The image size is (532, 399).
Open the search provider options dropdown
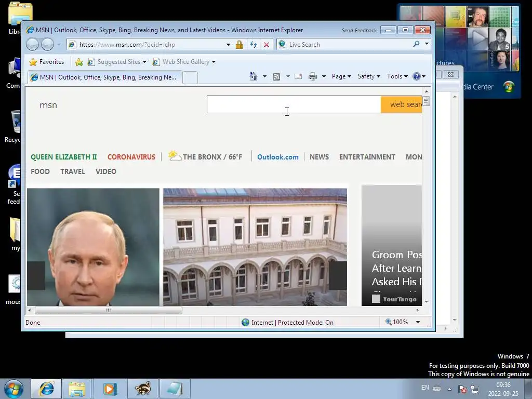click(427, 44)
